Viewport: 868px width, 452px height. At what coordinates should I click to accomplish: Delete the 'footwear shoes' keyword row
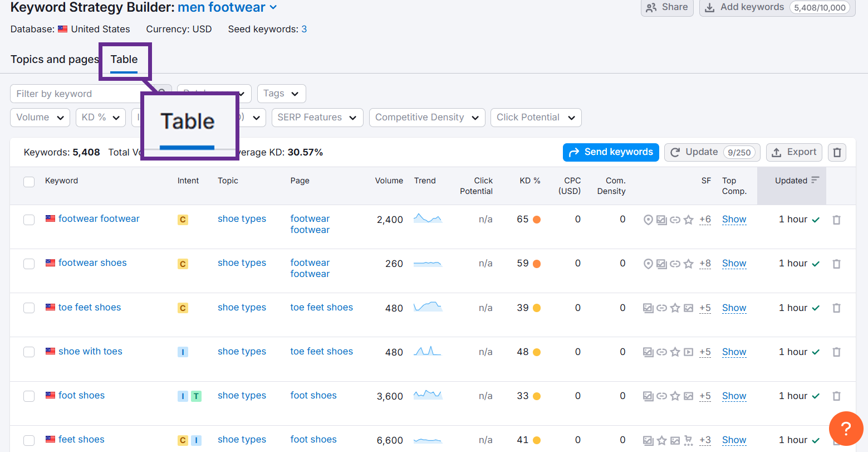pos(836,264)
